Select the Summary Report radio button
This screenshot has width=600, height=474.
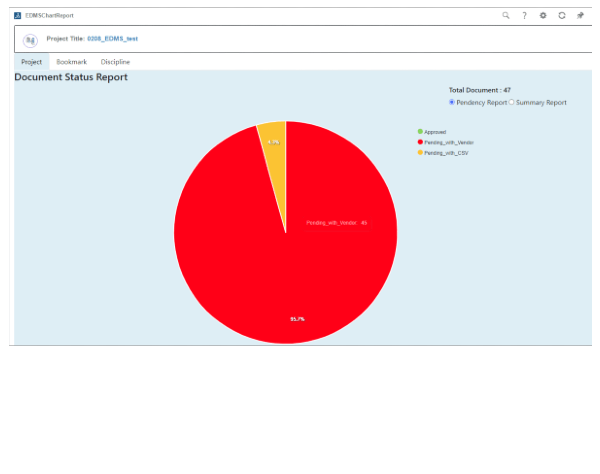[x=512, y=102]
